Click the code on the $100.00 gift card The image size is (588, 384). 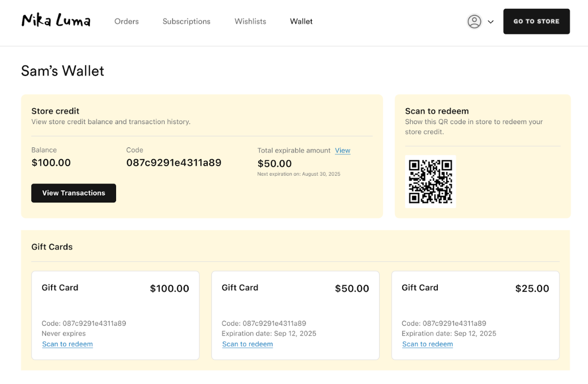(84, 323)
